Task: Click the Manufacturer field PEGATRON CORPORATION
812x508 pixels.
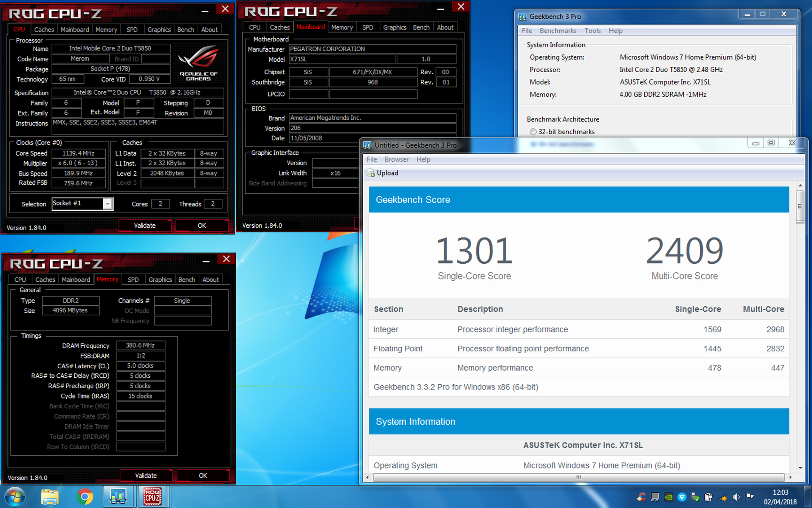Action: [372, 49]
